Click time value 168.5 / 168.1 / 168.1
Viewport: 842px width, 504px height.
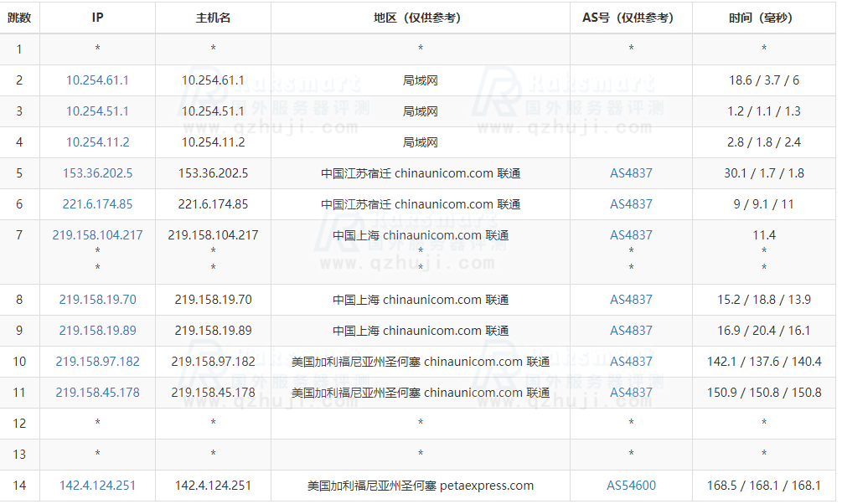click(x=763, y=486)
